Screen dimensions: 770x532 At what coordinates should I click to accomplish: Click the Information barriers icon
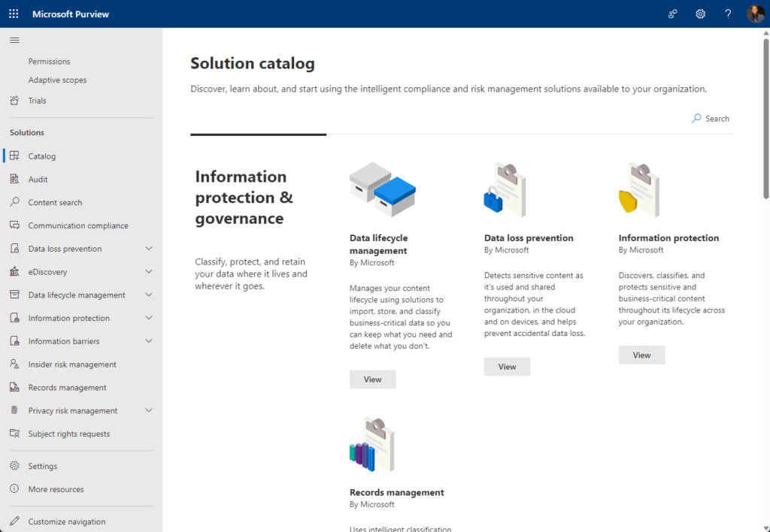tap(14, 341)
